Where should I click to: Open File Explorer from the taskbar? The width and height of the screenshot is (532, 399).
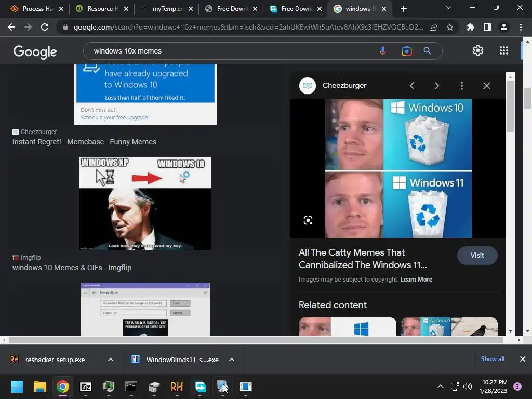click(x=39, y=387)
